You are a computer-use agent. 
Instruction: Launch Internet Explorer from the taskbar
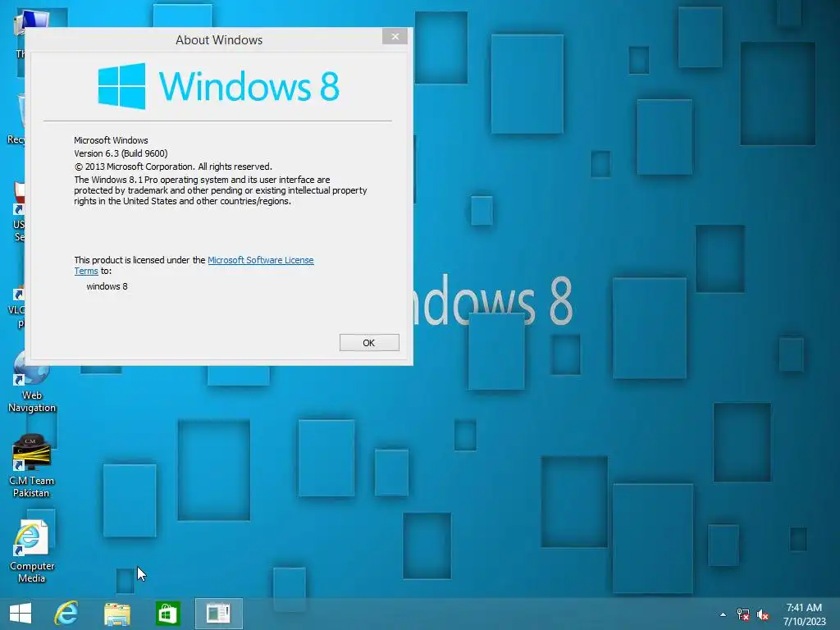click(66, 614)
